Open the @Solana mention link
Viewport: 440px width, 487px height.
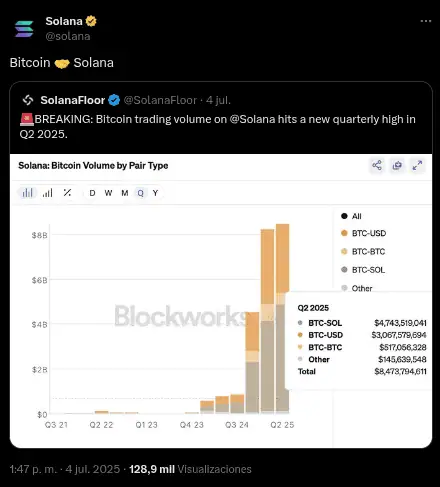252,119
